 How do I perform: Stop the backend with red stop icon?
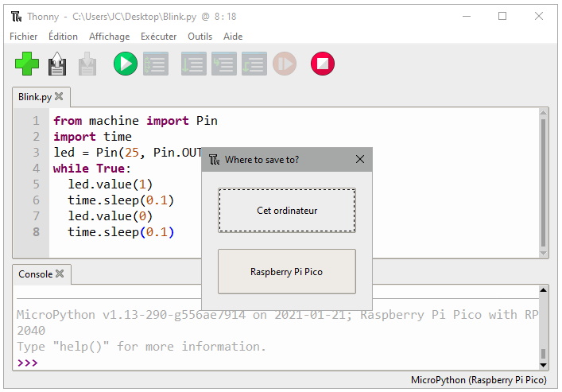tap(323, 64)
